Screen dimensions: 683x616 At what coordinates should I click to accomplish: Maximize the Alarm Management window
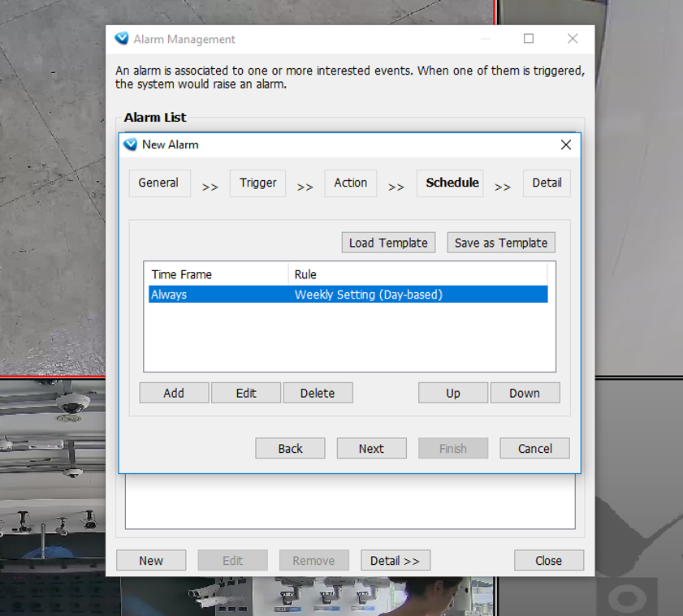[x=529, y=39]
